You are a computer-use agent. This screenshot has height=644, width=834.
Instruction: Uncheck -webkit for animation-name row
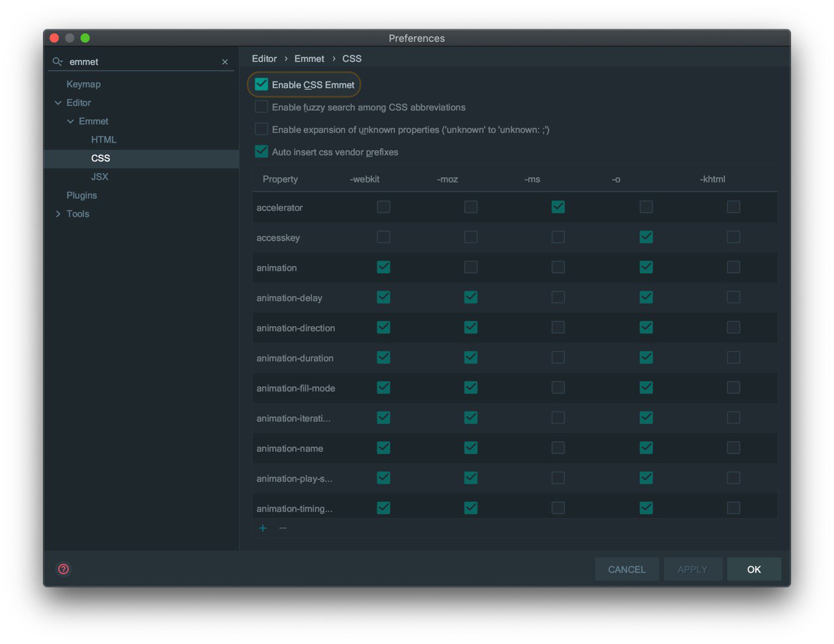click(x=384, y=448)
